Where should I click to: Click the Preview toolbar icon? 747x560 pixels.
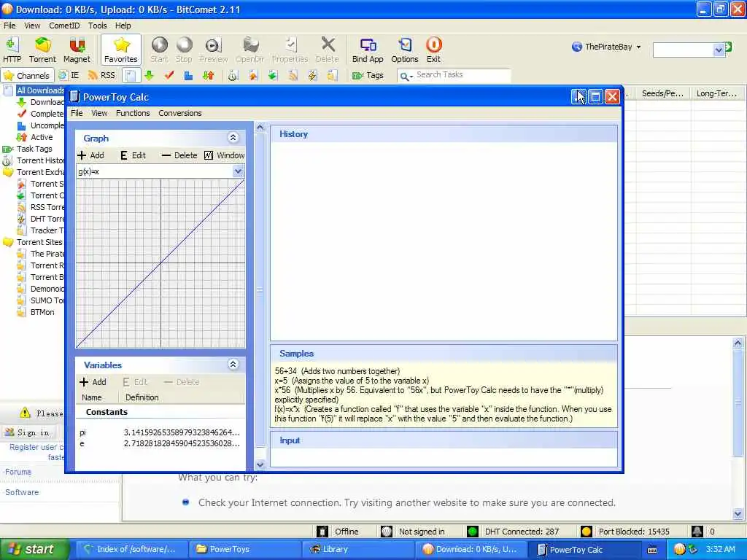pos(214,50)
